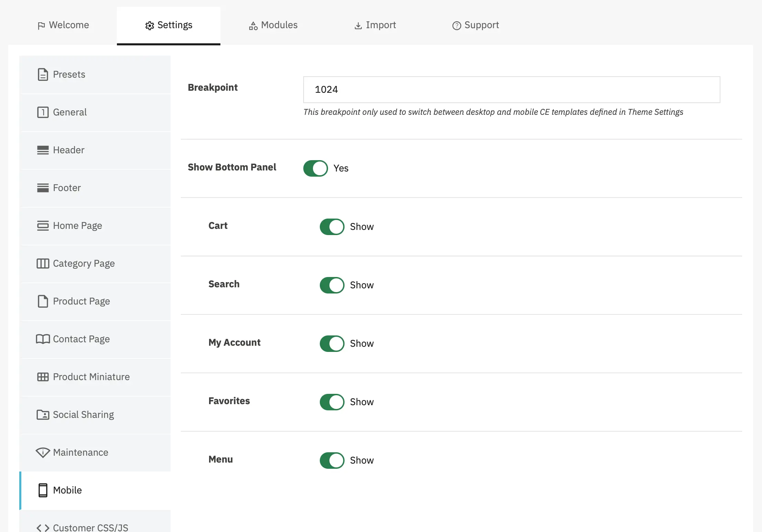Image resolution: width=762 pixels, height=532 pixels.
Task: Select Header in the sidebar
Action: 95,150
